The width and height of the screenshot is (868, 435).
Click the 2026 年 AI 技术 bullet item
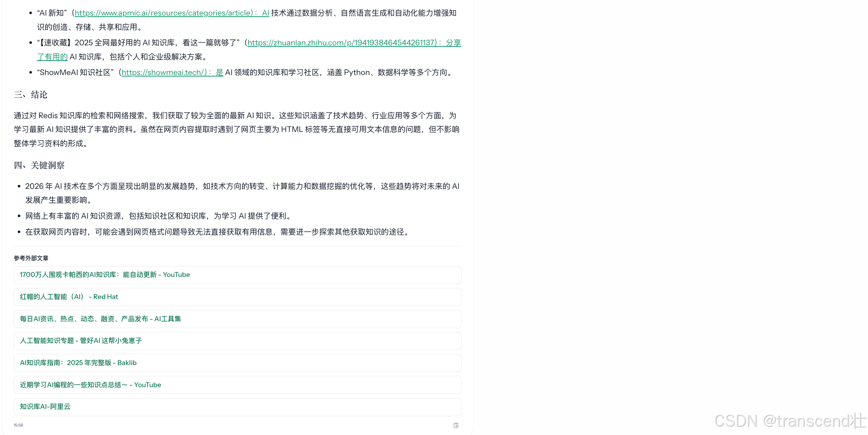click(x=242, y=186)
